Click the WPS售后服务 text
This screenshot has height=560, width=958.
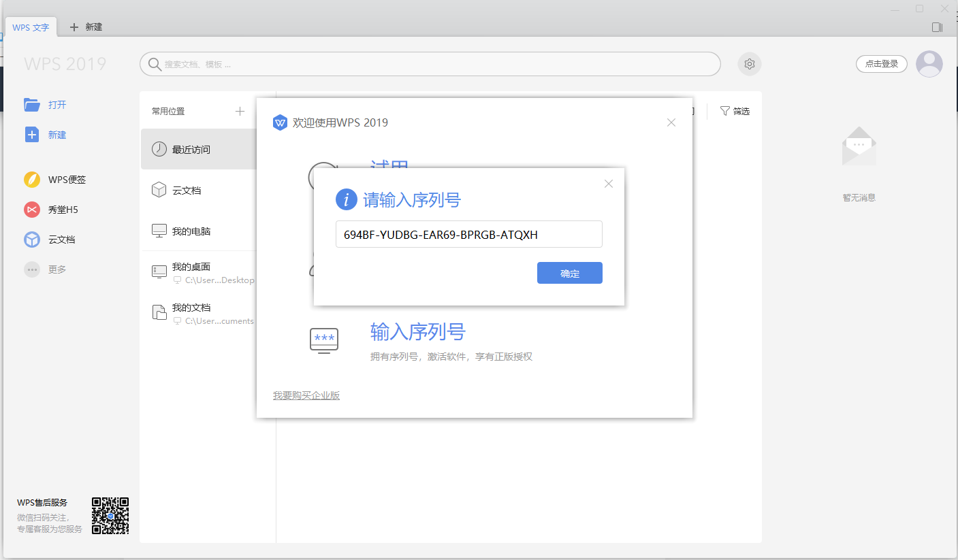[x=42, y=503]
